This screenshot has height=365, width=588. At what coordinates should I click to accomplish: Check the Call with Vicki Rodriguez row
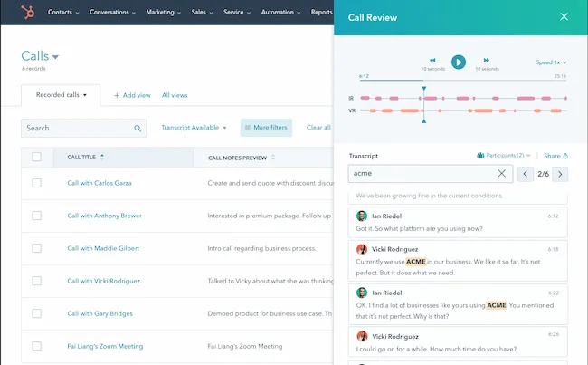pos(37,281)
